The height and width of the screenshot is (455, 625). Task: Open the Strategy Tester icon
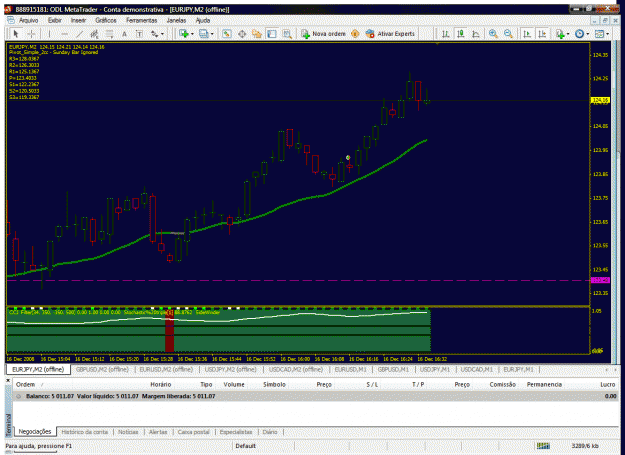click(x=287, y=34)
